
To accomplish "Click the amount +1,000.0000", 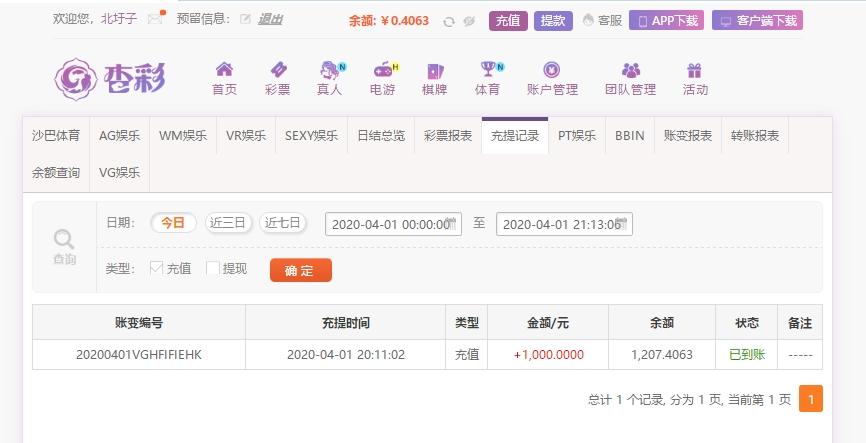I will (x=548, y=355).
